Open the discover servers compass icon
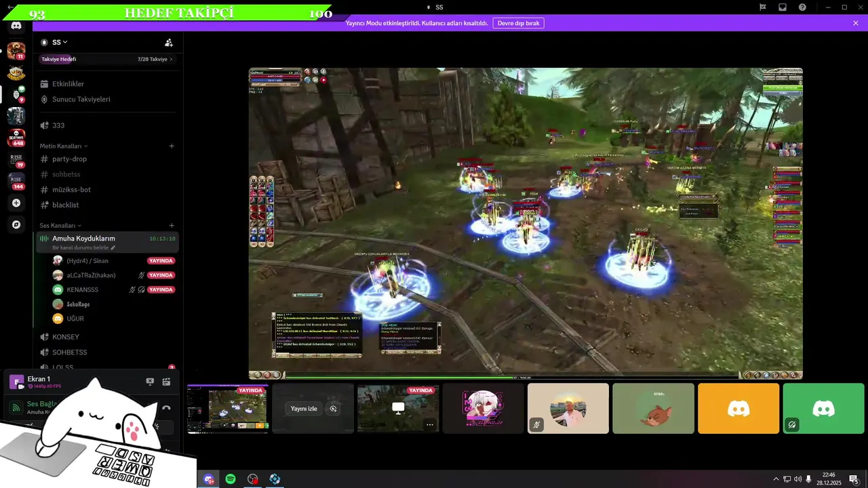Image resolution: width=868 pixels, height=488 pixels. coord(16,224)
